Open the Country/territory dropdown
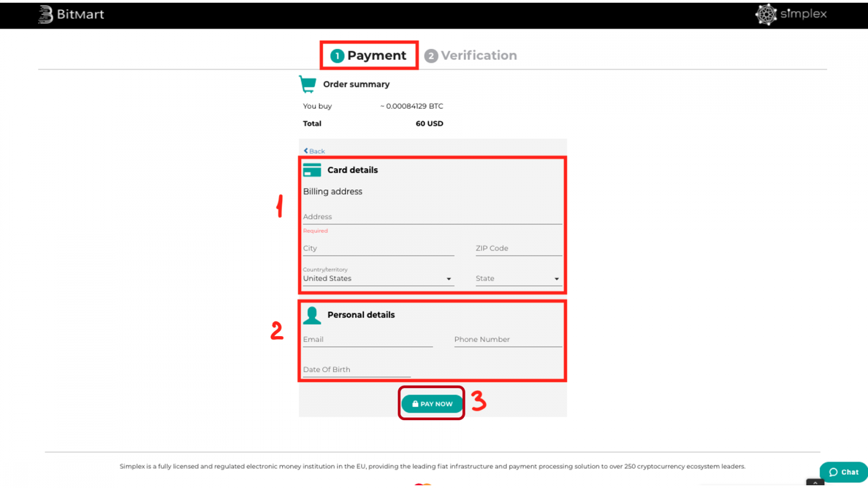Screen dimensions: 868x488 click(x=378, y=279)
